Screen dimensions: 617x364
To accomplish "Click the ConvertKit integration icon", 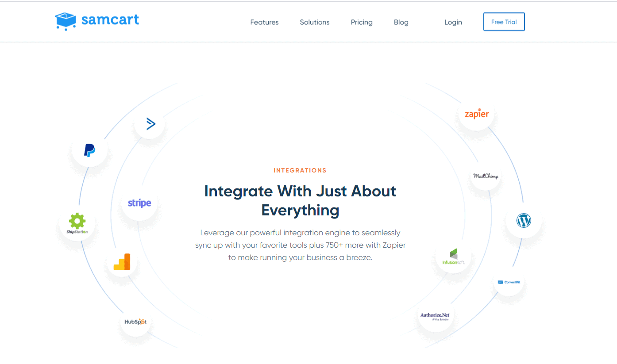I will [509, 282].
